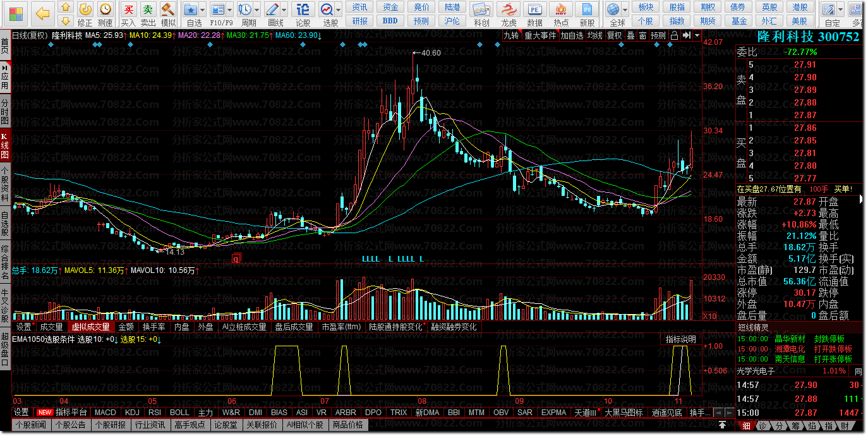Click the BBD toolbar button

tap(390, 21)
